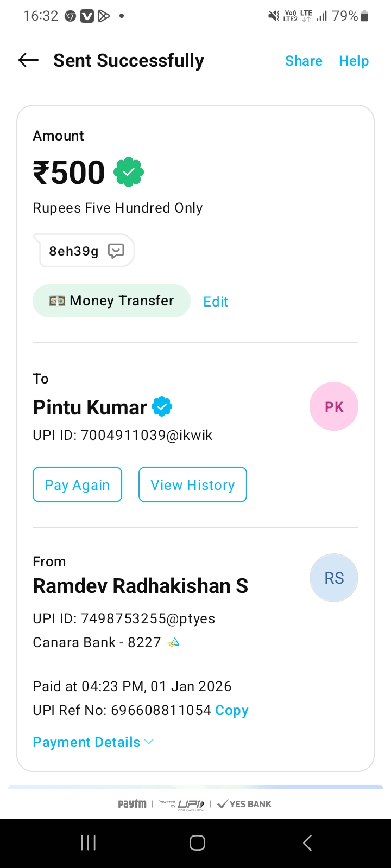This screenshot has height=868, width=391.
Task: Share the payment receipt
Action: pos(304,61)
